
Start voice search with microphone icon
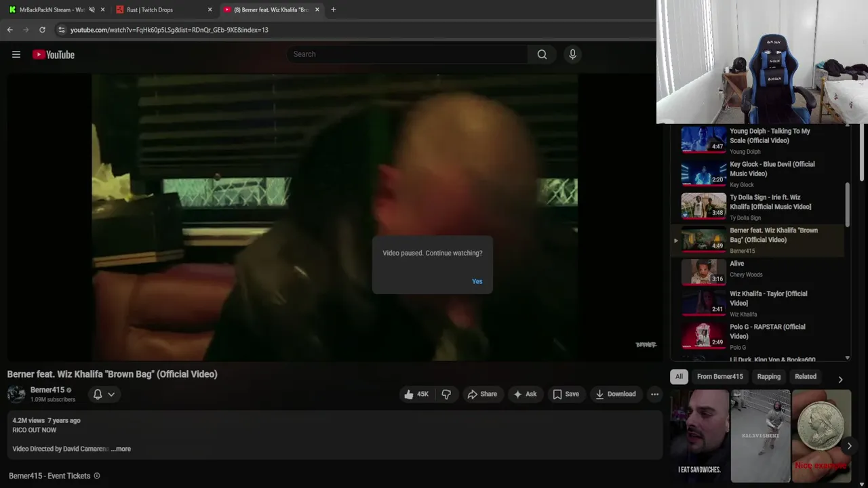point(572,54)
